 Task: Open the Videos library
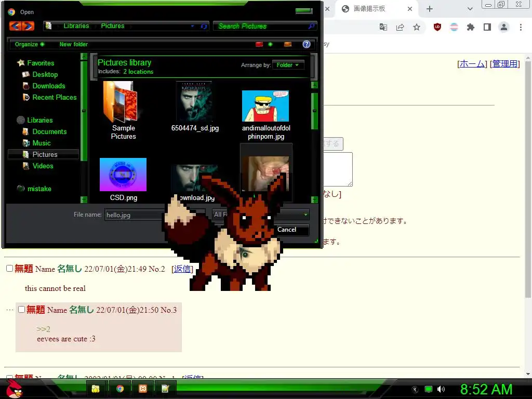coord(43,166)
